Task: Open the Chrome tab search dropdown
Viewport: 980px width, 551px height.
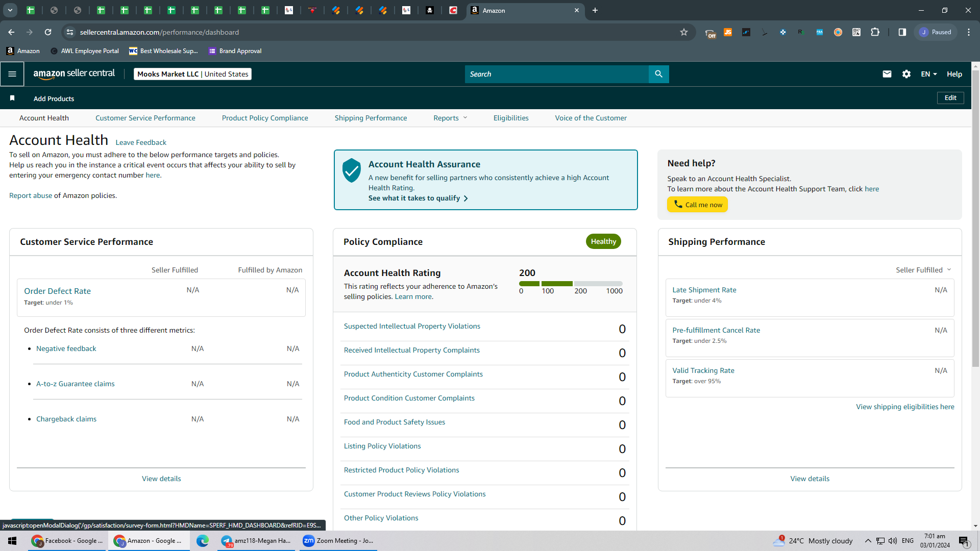Action: (x=10, y=10)
